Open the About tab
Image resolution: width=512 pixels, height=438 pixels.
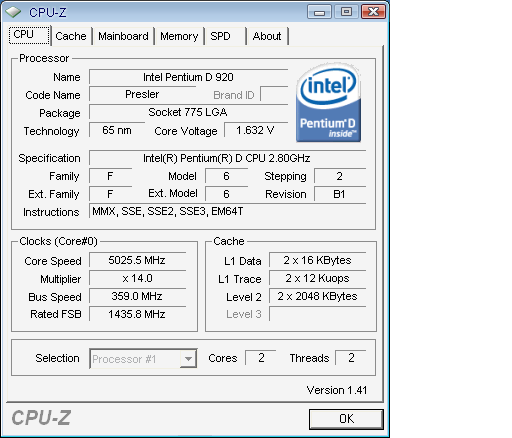(x=267, y=36)
